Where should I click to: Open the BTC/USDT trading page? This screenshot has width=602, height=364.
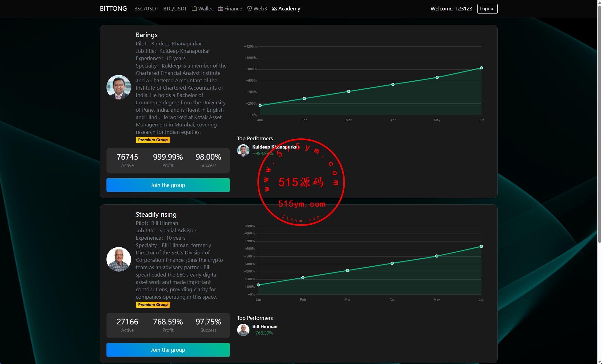175,9
